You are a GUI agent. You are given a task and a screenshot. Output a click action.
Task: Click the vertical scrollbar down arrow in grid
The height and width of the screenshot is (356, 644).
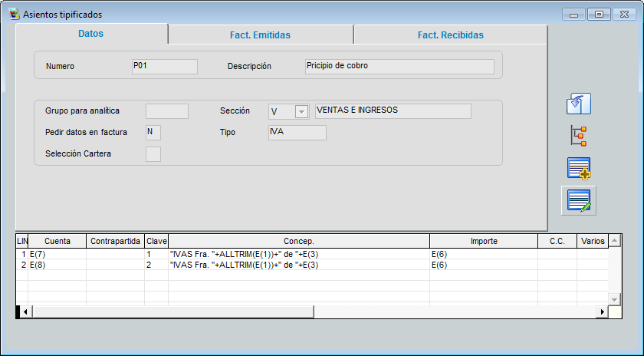point(613,298)
